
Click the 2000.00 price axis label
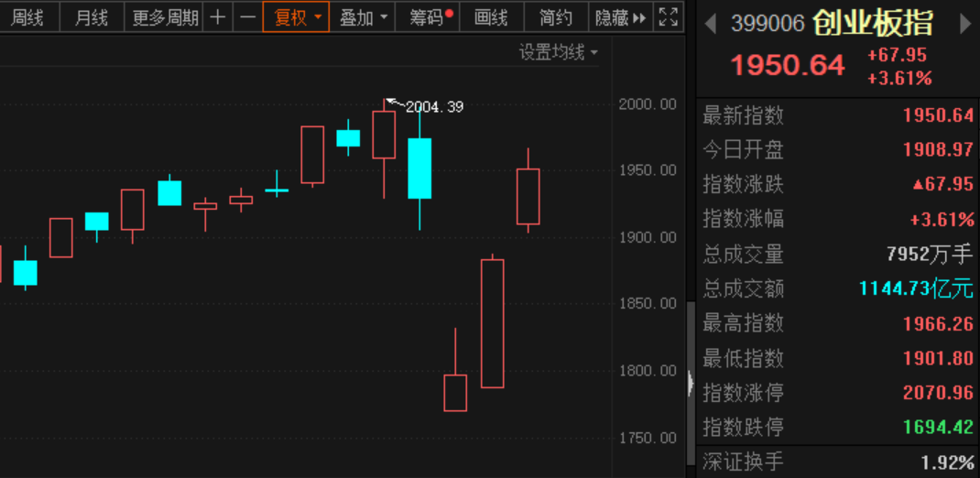point(648,103)
